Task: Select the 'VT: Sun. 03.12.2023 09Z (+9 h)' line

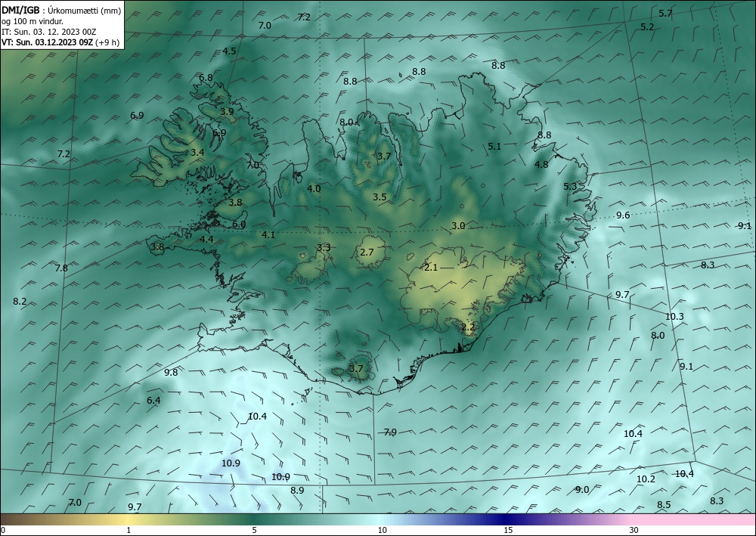Action: pyautogui.click(x=60, y=42)
